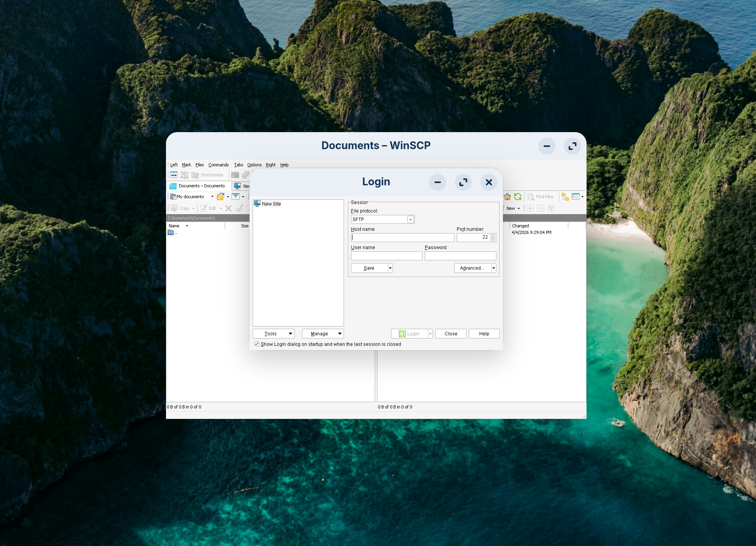Image resolution: width=756 pixels, height=546 pixels.
Task: Click the Save button
Action: pos(369,268)
